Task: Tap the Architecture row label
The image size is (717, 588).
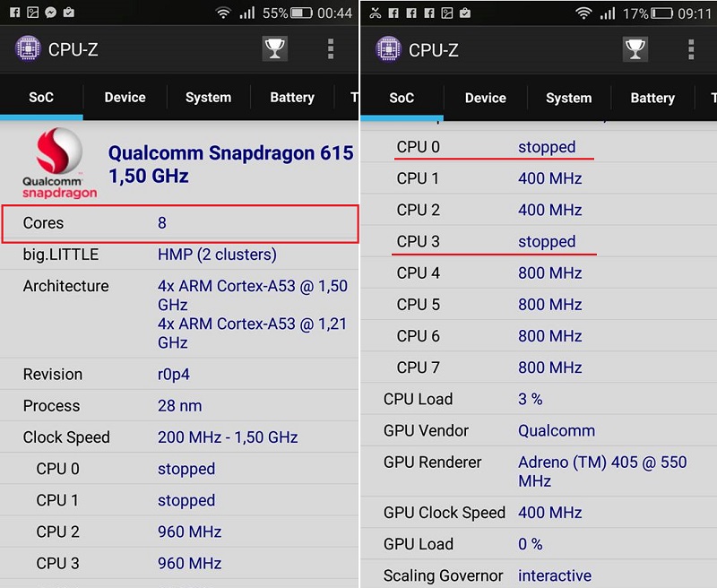Action: pos(65,286)
